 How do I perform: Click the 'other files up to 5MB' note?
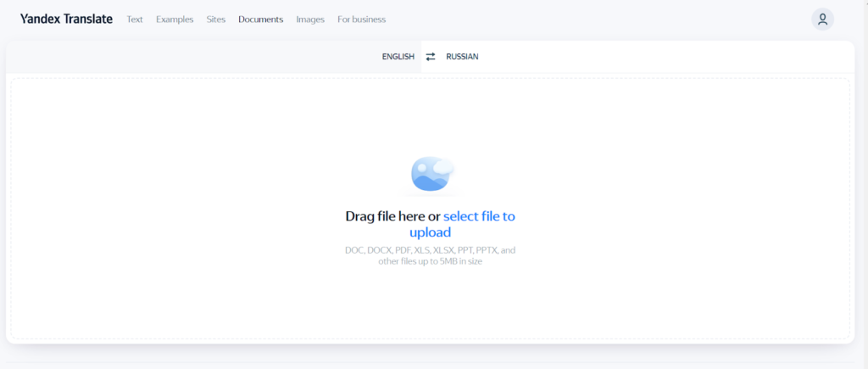click(x=430, y=261)
